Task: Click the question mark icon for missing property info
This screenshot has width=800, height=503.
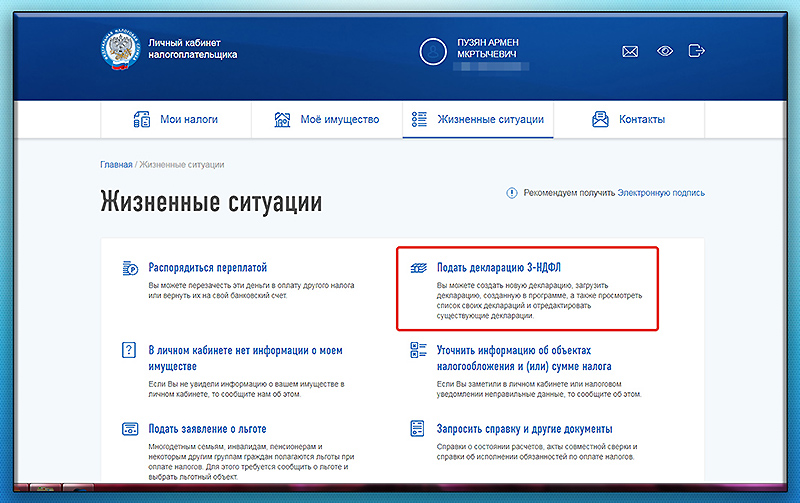Action: point(129,350)
